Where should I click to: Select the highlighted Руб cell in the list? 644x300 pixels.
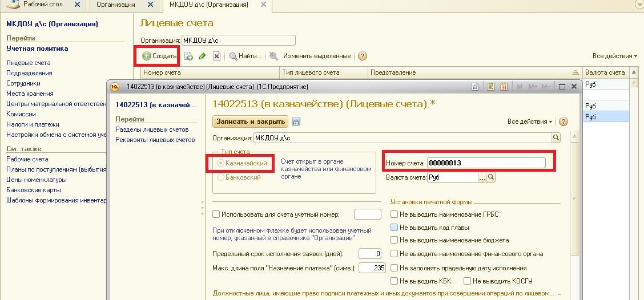[x=605, y=117]
